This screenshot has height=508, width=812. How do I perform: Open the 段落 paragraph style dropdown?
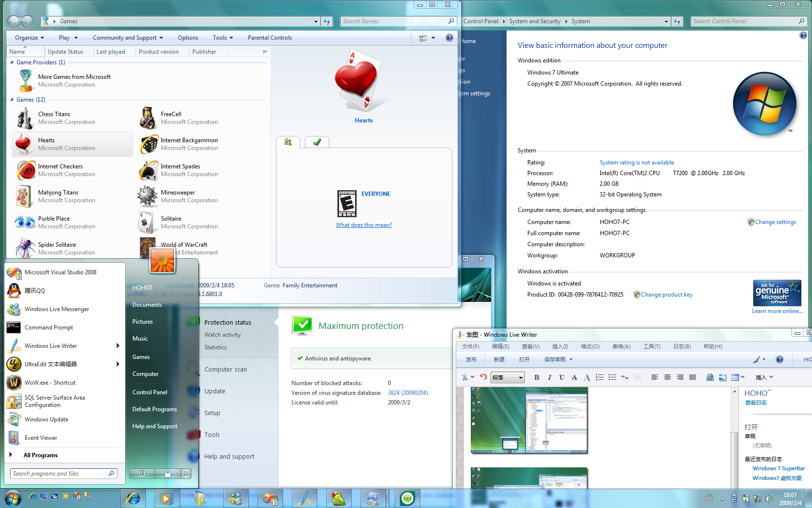(x=507, y=377)
